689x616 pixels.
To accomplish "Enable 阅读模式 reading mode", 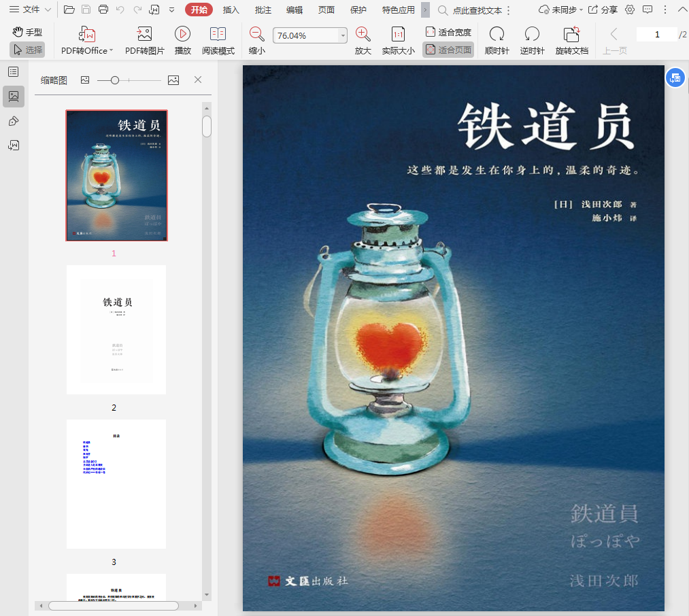I will [218, 41].
